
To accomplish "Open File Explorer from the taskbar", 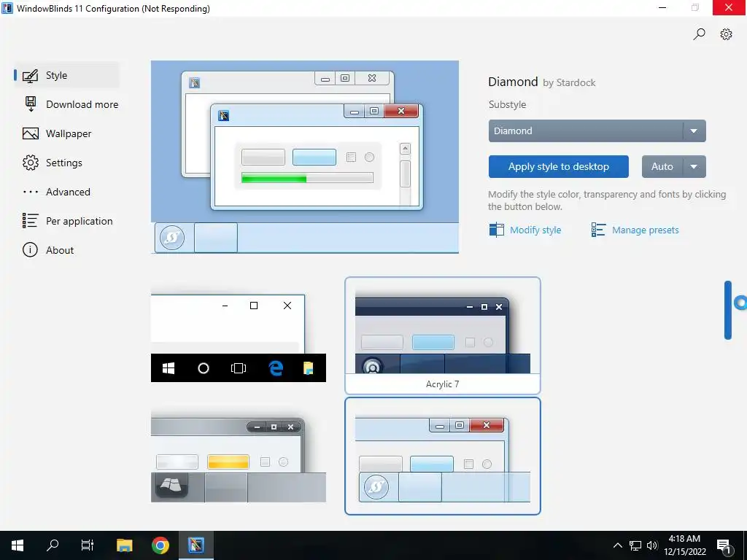I will pos(124,545).
